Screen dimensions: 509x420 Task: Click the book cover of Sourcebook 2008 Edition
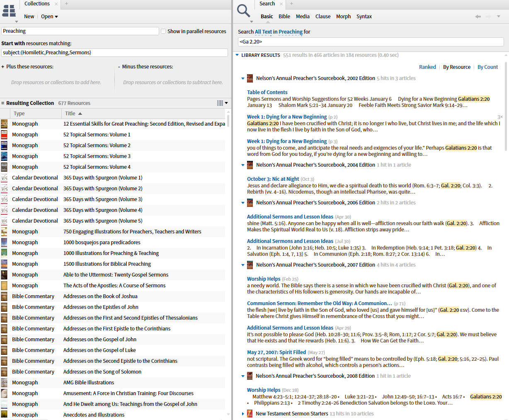pyautogui.click(x=250, y=376)
